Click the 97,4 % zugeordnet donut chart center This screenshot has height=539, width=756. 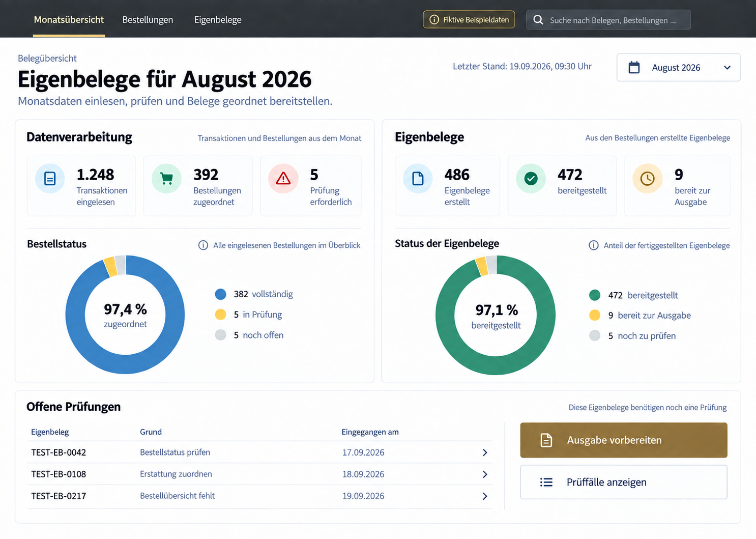pyautogui.click(x=125, y=315)
